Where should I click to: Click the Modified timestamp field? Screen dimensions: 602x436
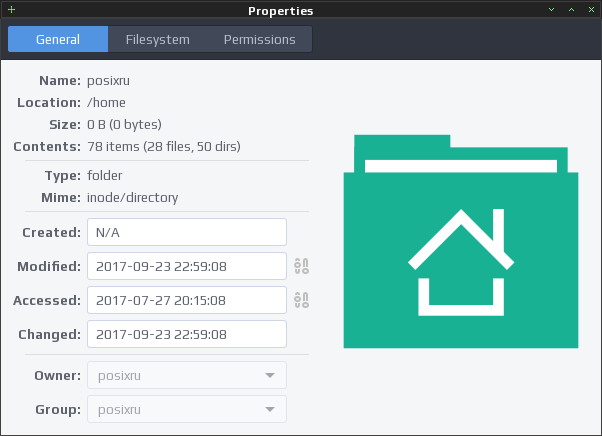187,266
